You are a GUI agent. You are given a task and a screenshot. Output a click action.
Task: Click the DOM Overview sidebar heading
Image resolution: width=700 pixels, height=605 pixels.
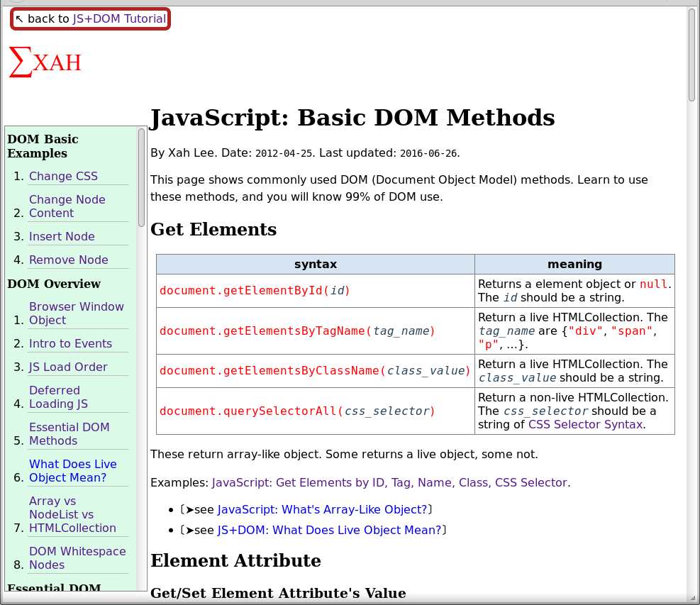coord(54,284)
